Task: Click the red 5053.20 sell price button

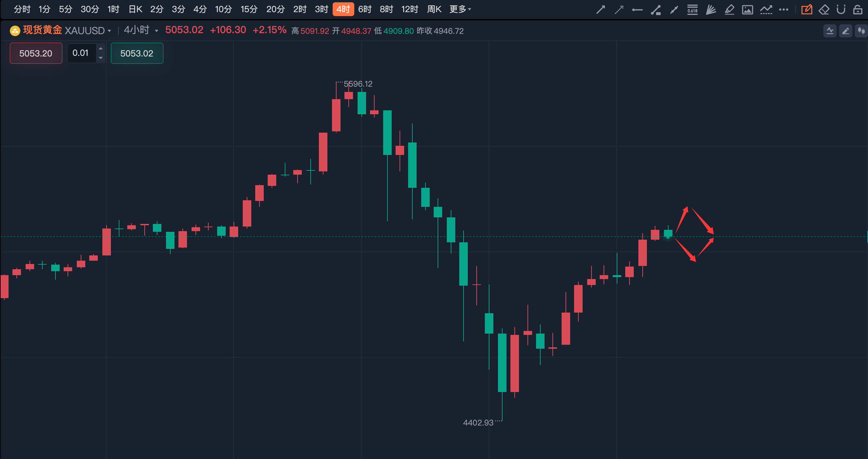Action: (x=36, y=53)
